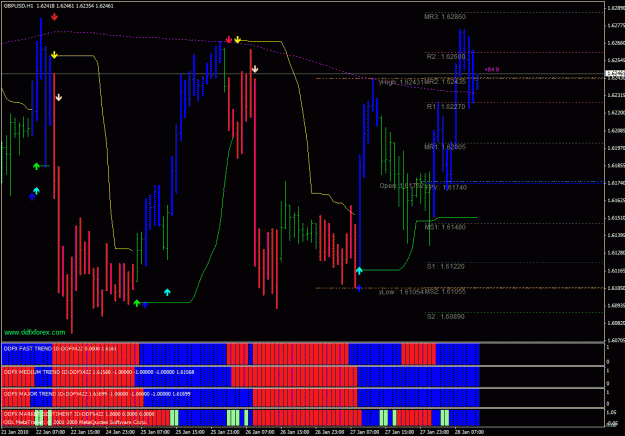The image size is (625, 436).
Task: Click the 27 Jan 07:00 time axis label
Action: (365, 432)
